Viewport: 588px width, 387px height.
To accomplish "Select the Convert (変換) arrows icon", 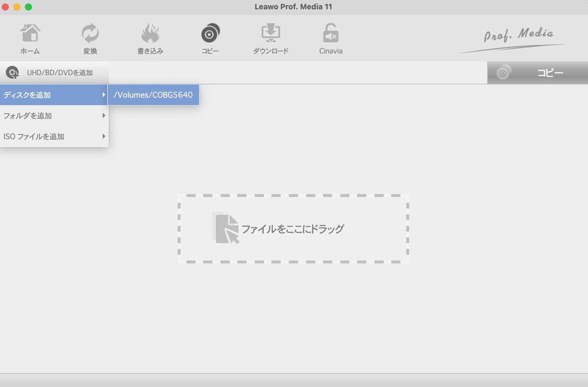I will coord(90,33).
